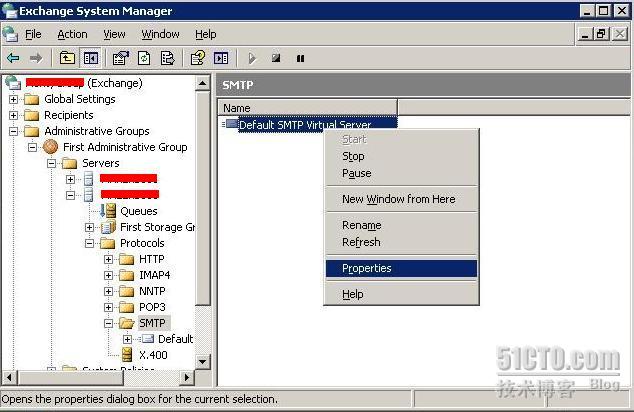Select the POP3 tree item
Viewport: 634px width, 412px height.
click(152, 307)
